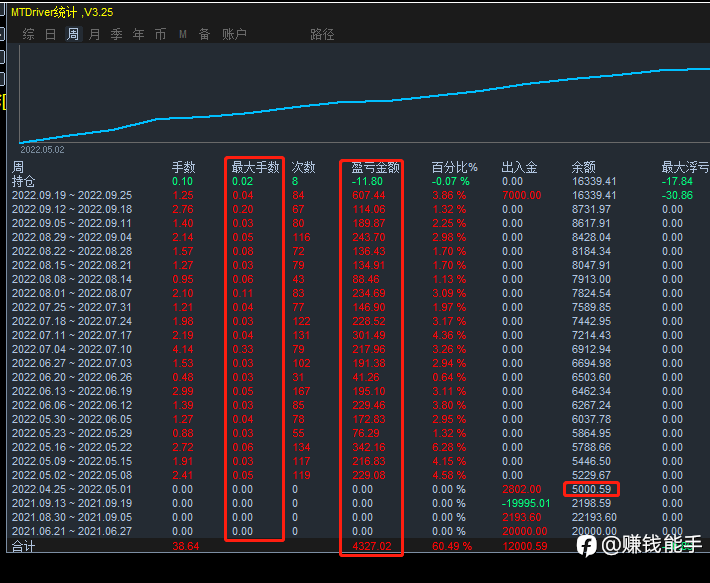
Task: Click the 607.44 profit cell
Action: pyautogui.click(x=369, y=195)
